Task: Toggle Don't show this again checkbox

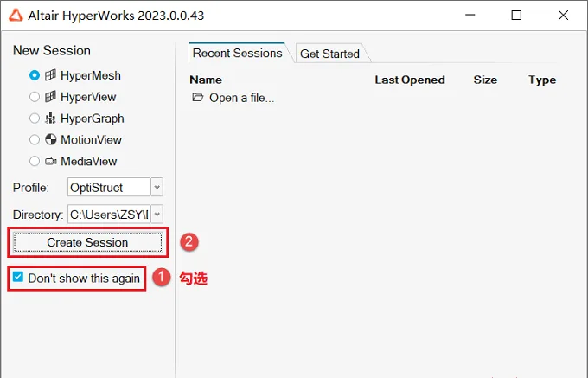Action: pos(17,277)
